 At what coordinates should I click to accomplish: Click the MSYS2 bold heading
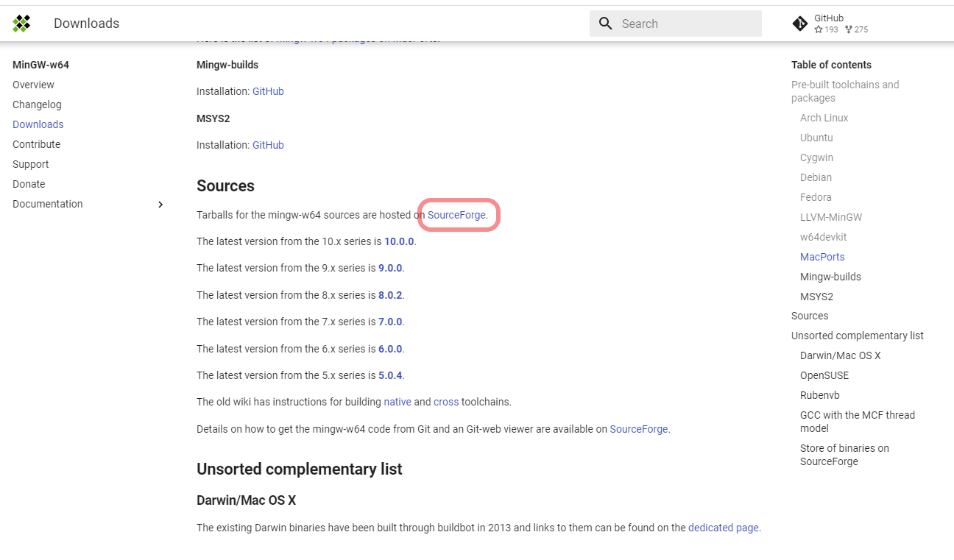pos(213,118)
